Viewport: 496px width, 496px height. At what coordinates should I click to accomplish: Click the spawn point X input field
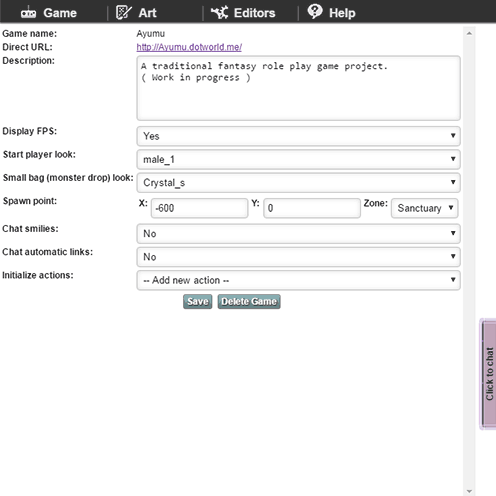pyautogui.click(x=199, y=208)
